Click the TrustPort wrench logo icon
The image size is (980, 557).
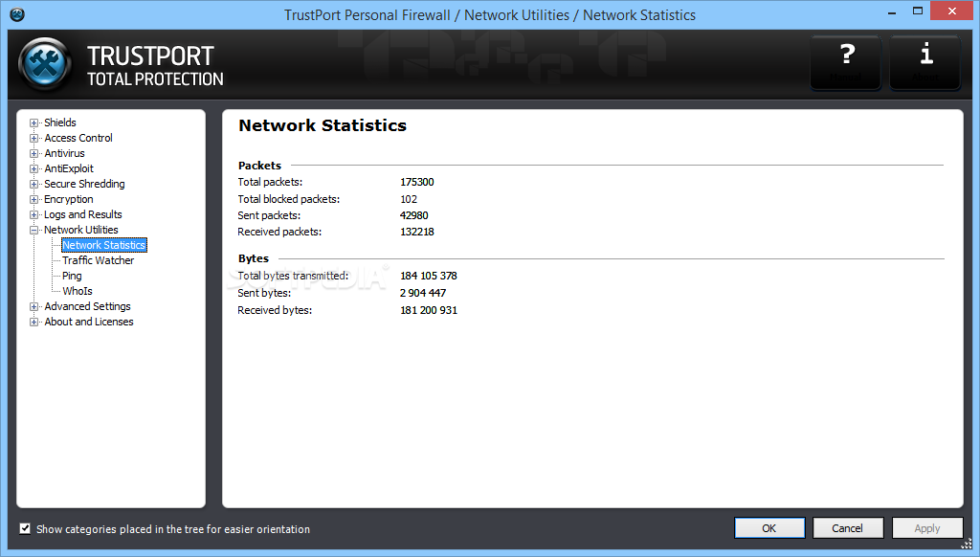click(x=45, y=64)
